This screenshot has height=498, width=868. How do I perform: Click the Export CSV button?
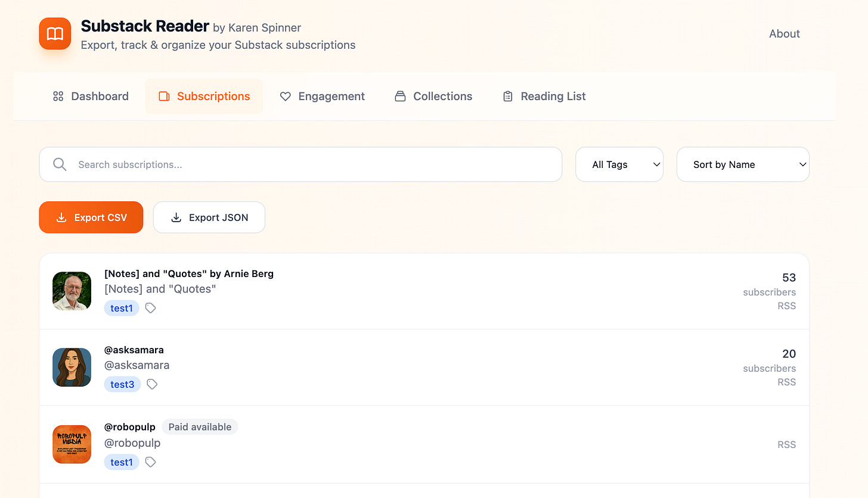pyautogui.click(x=91, y=217)
